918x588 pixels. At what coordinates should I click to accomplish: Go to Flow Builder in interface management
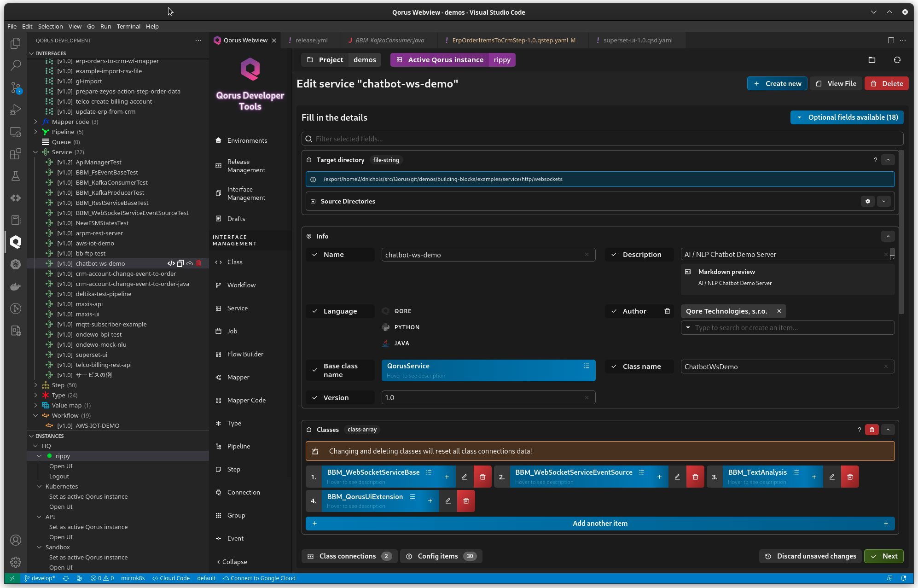click(245, 354)
